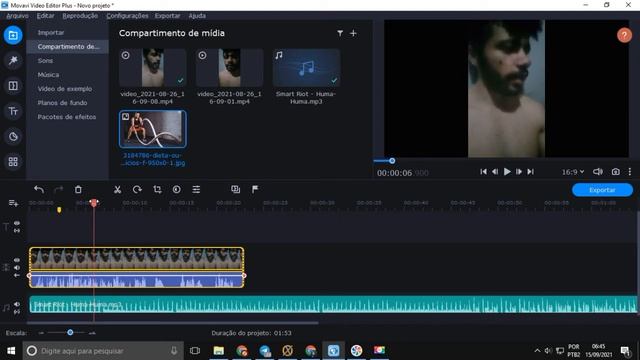Jump to next clip
The height and width of the screenshot is (360, 640).
[x=530, y=172]
